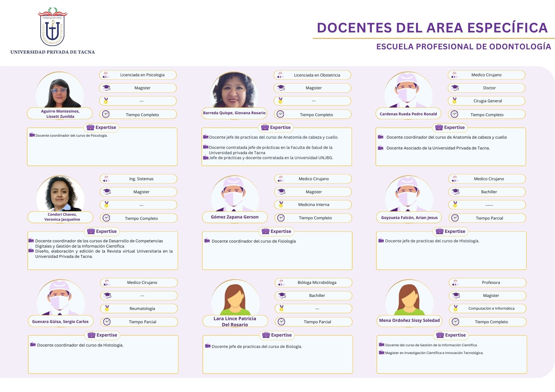Click clock icon in Gómez Zapana card
Image resolution: width=555 pixels, height=392 pixels.
281,218
